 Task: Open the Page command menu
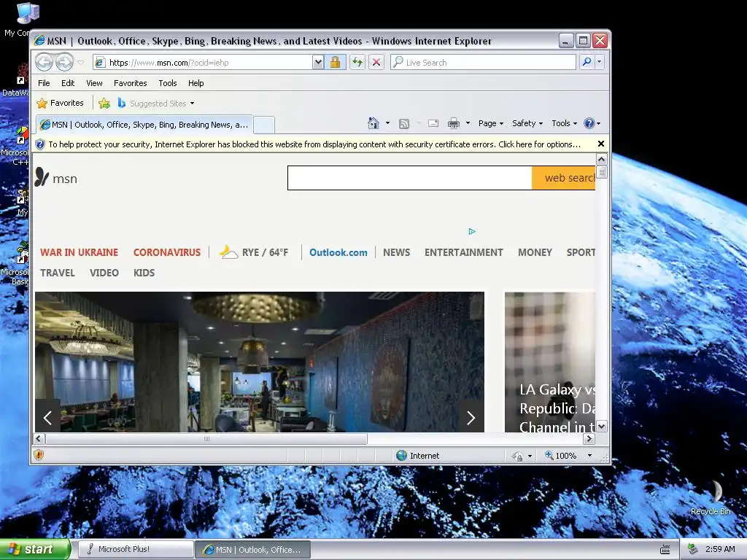(491, 123)
